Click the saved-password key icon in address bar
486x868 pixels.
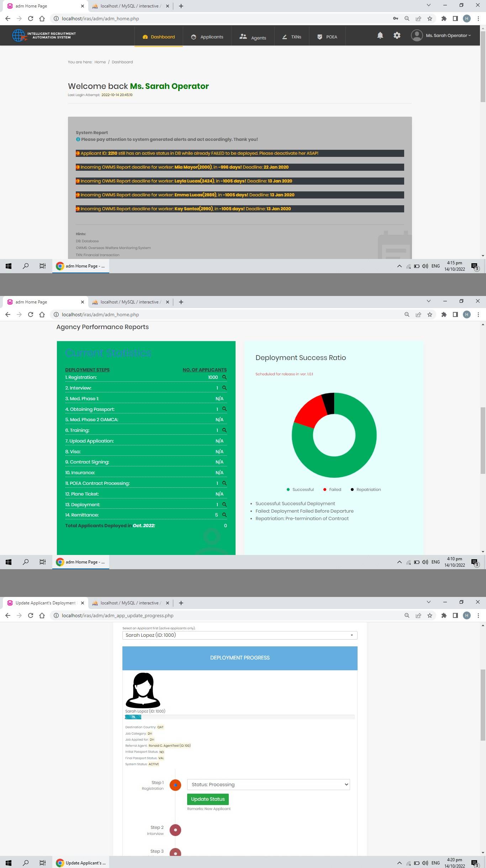pyautogui.click(x=395, y=18)
